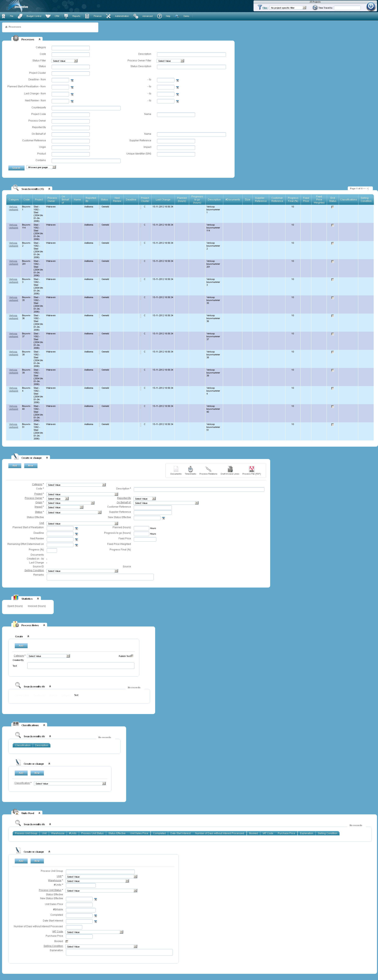Enable the Publish Text checkbox
378x980 pixels.
pos(132,656)
